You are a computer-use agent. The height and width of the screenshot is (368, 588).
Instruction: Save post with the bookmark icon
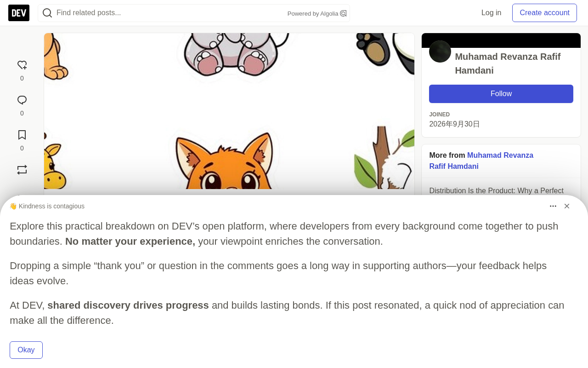[22, 135]
